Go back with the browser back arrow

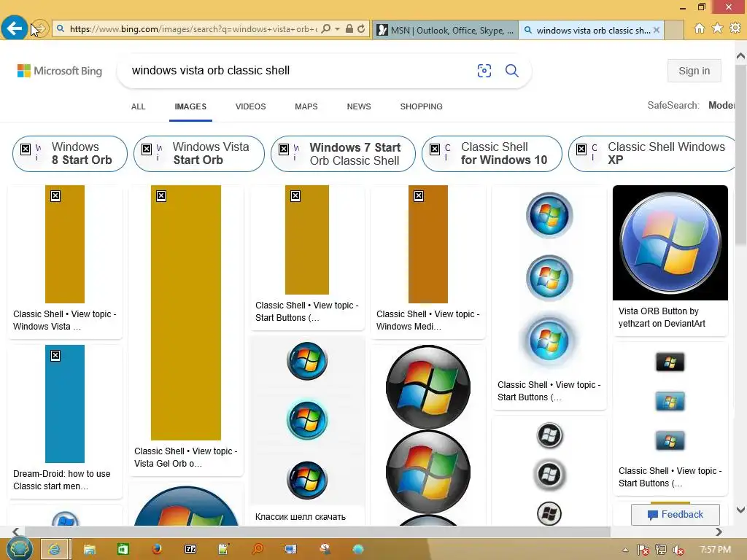(15, 28)
